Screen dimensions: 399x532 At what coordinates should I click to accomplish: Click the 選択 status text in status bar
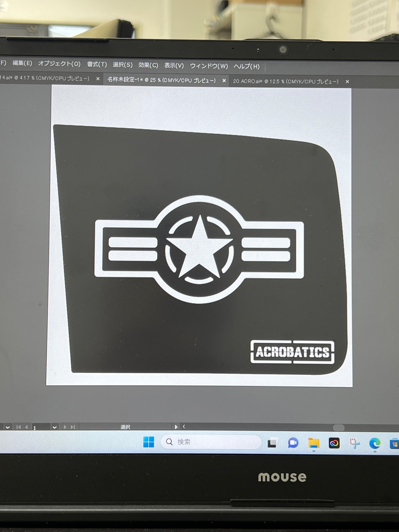[125, 427]
